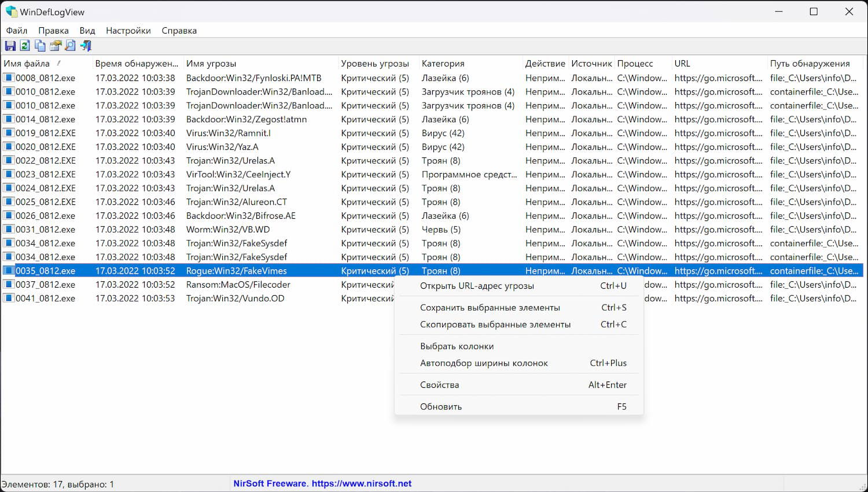Click the WinDefLogView title bar app icon
The height and width of the screenshot is (492, 868).
pyautogui.click(x=11, y=12)
